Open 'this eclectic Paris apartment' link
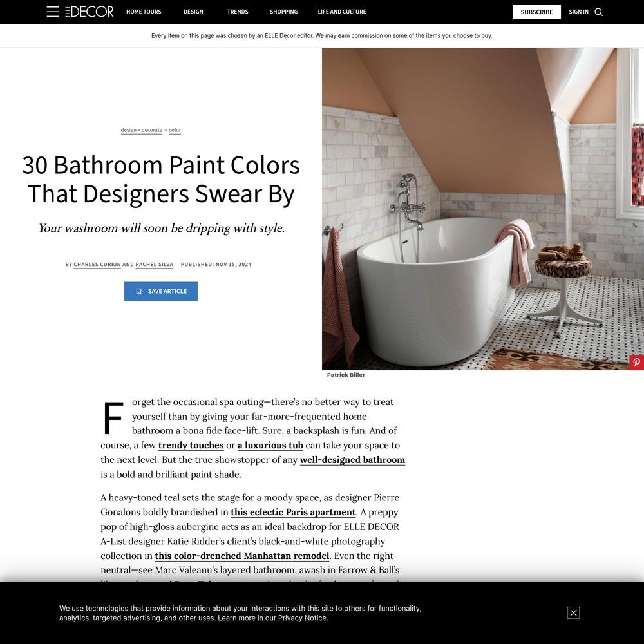This screenshot has height=644, width=644. (x=293, y=512)
